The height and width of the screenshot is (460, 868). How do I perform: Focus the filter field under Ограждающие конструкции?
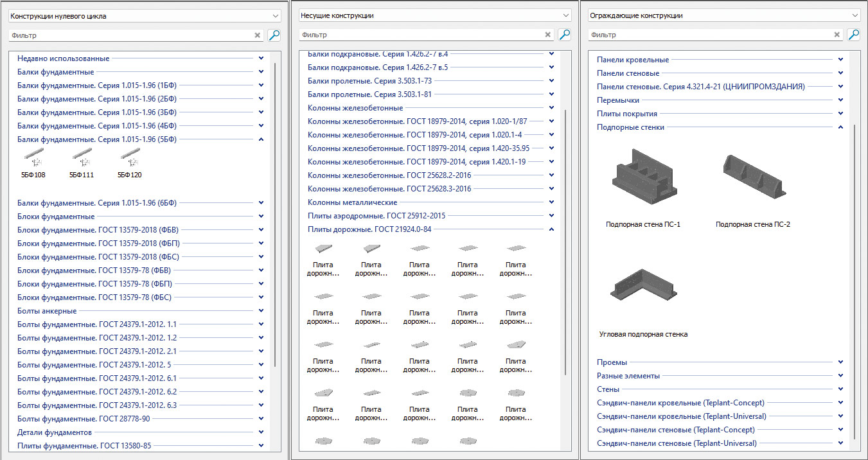pyautogui.click(x=711, y=35)
